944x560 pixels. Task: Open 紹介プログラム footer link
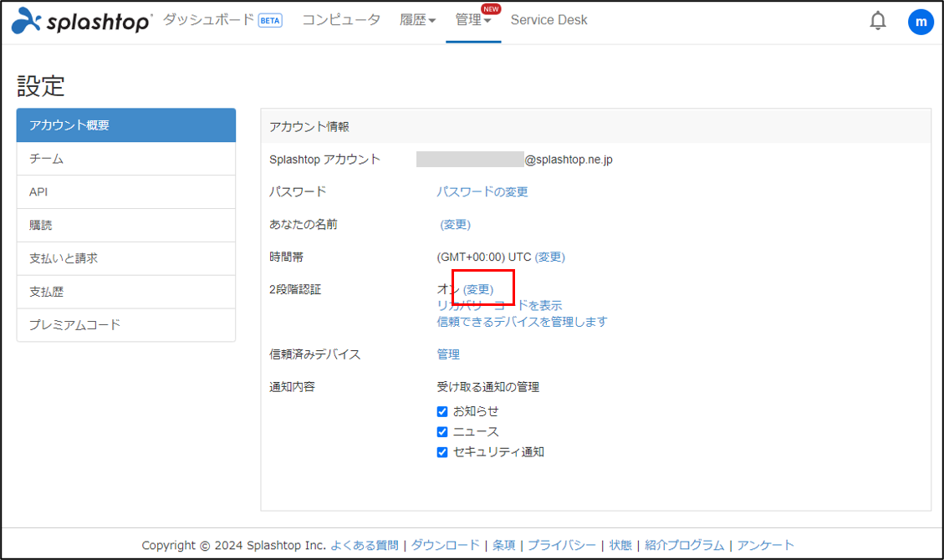[685, 545]
